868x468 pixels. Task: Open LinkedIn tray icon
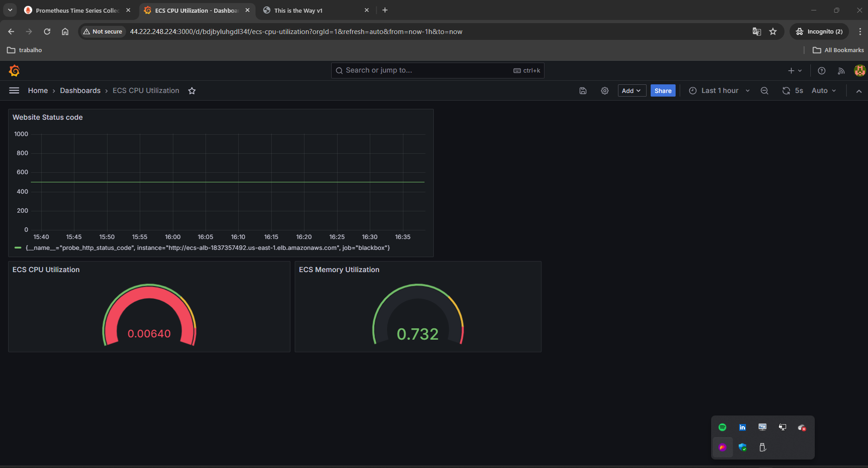(742, 427)
